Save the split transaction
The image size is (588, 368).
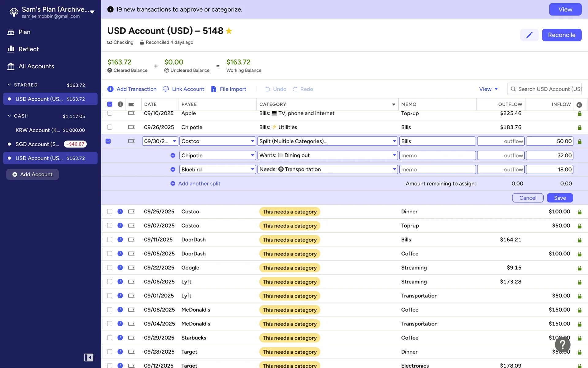[x=560, y=198]
